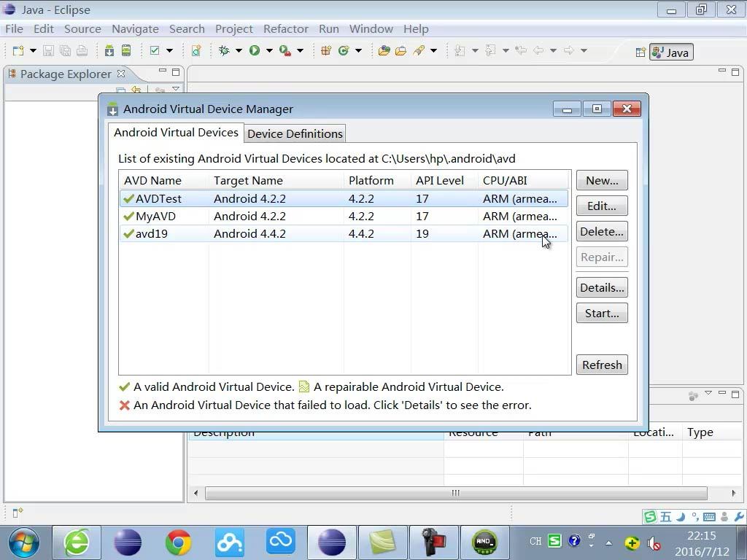This screenshot has width=747, height=560.
Task: Open the Navigate menu
Action: [135, 29]
